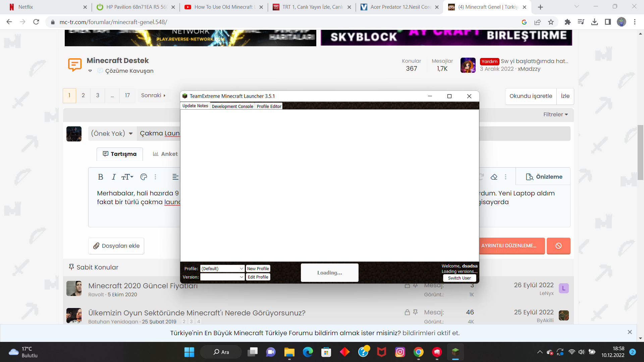Select the Update Notes tab
Image resolution: width=644 pixels, height=362 pixels.
[195, 106]
